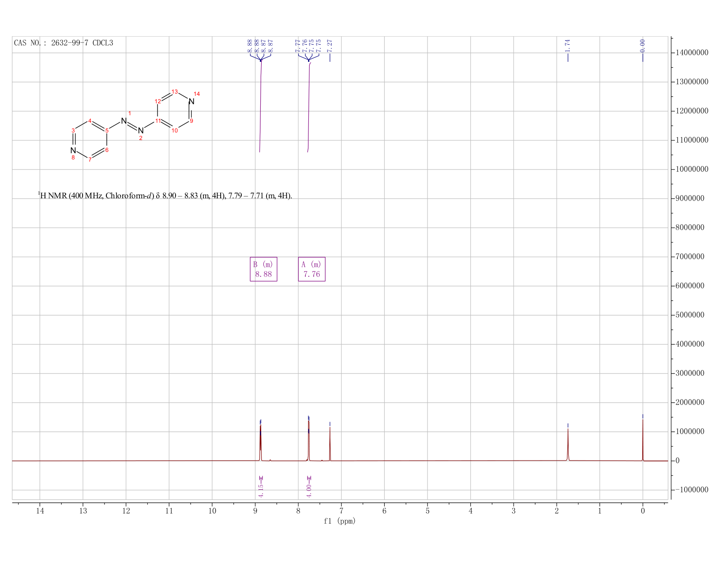The width and height of the screenshot is (728, 563).
Task: Click atom N 14 in the structure
Action: tap(191, 102)
